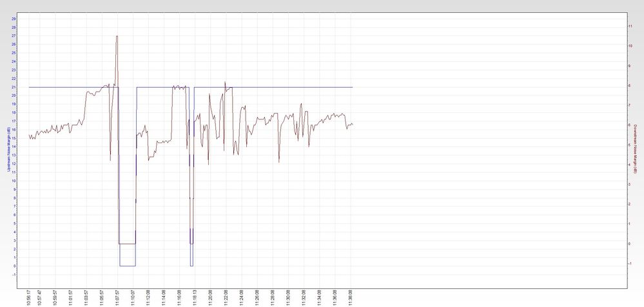Click the 17 value on upstream axis
This screenshot has width=644, height=307.
coord(14,121)
